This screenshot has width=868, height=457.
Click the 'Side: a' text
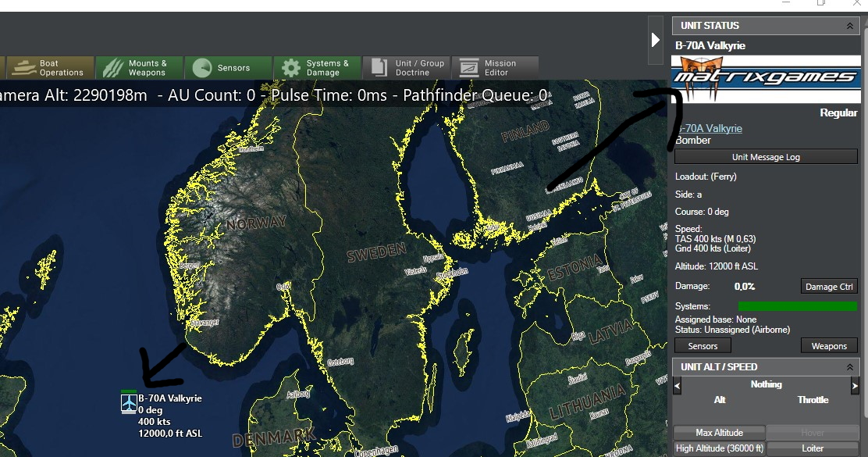coord(688,195)
